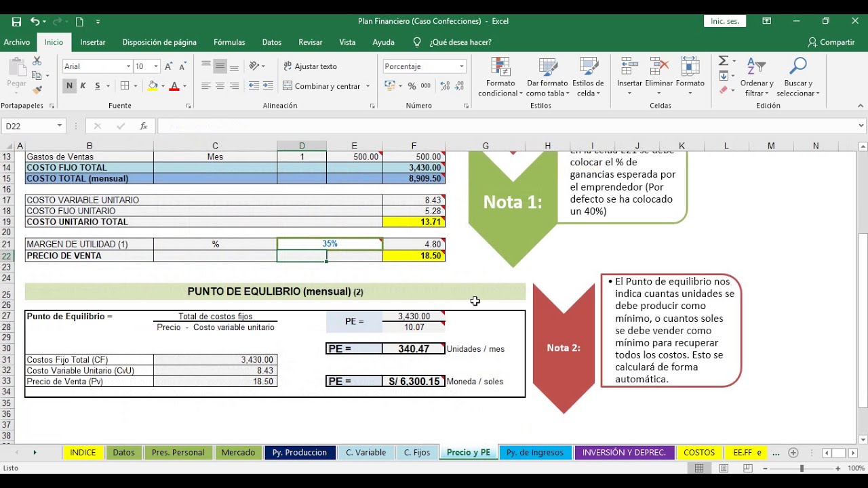Screen dimensions: 868x488
Task: Open Dar formato como tabla
Action: click(547, 77)
